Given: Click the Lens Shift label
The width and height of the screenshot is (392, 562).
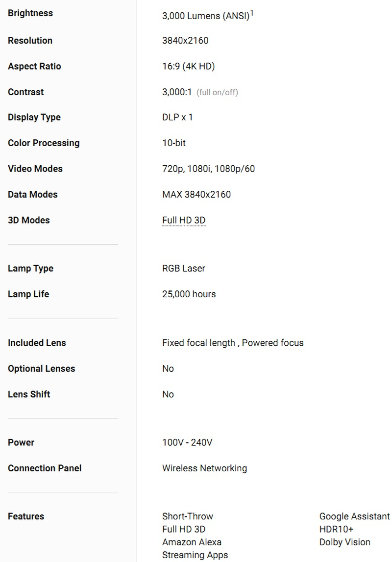Looking at the screenshot, I should (x=29, y=394).
